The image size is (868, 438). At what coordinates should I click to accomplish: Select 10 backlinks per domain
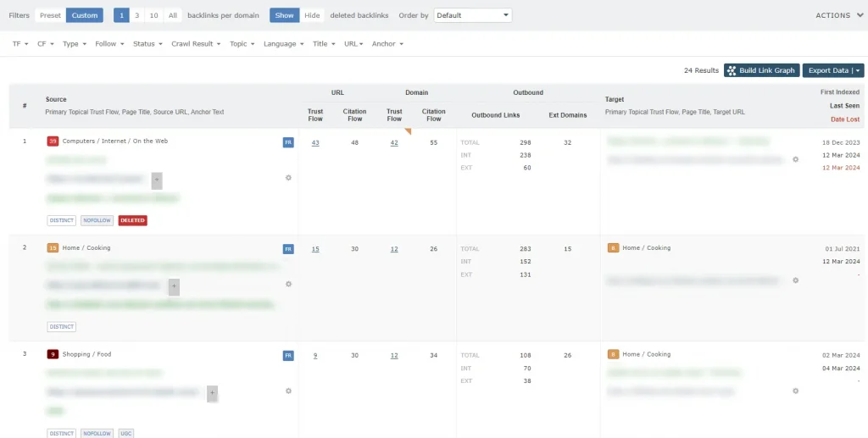click(x=154, y=15)
